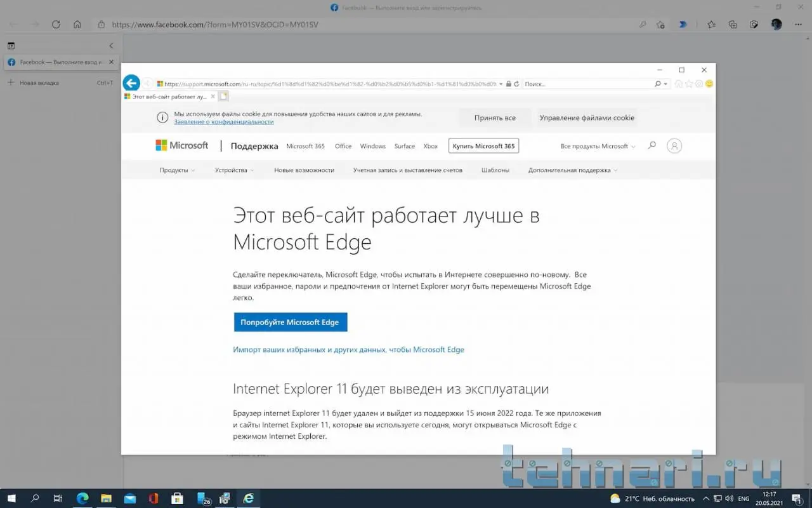Accept all cookies with Принять все
This screenshot has height=508, width=812.
point(495,117)
